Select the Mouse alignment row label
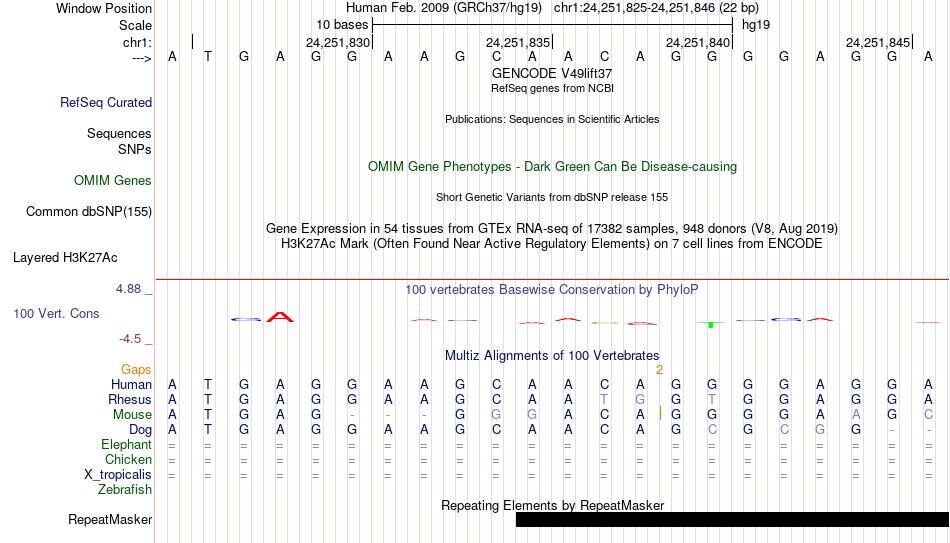 point(132,415)
